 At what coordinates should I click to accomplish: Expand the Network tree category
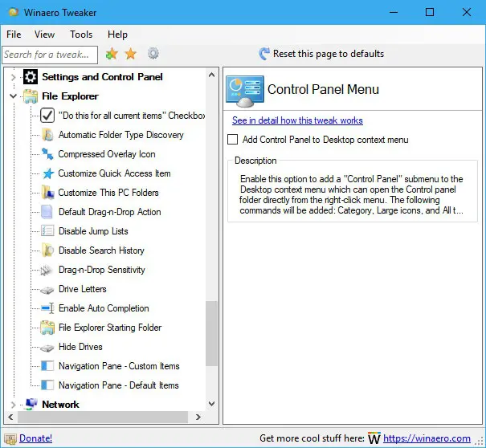point(13,405)
